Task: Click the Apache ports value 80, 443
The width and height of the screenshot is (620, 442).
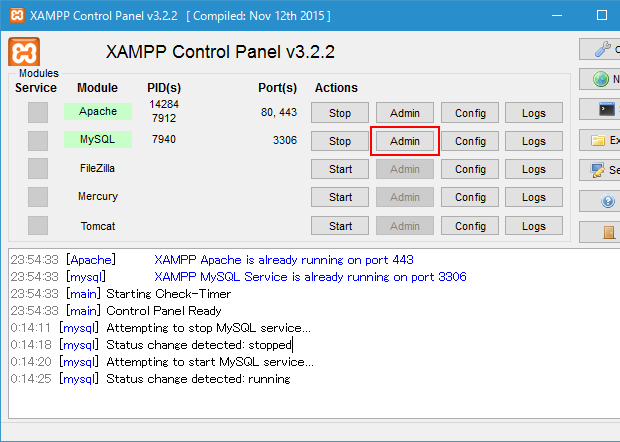Action: [x=279, y=112]
